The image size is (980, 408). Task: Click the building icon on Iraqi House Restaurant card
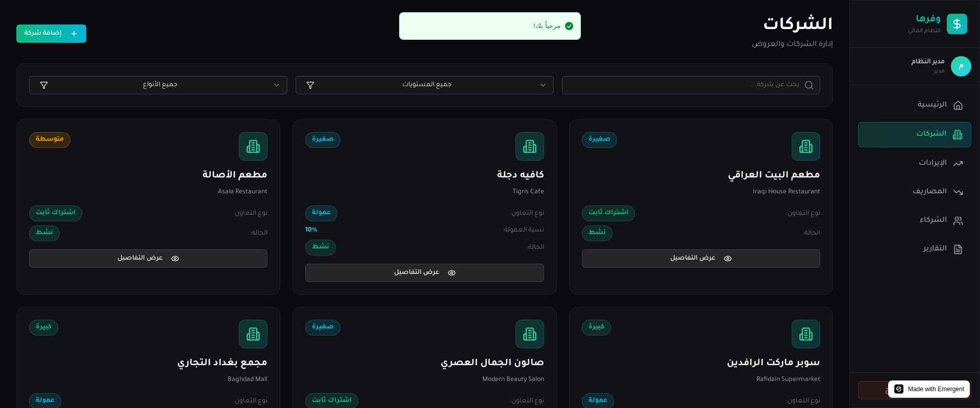[x=805, y=146]
